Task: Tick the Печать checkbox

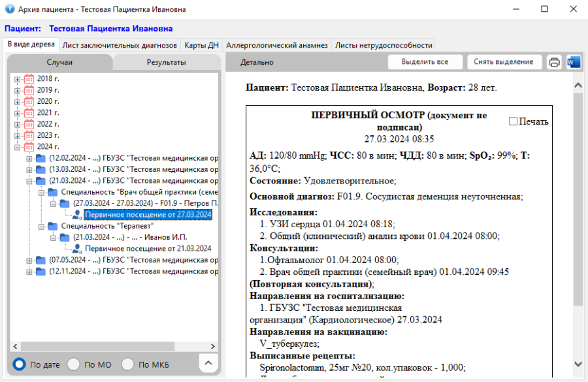Action: pos(513,121)
